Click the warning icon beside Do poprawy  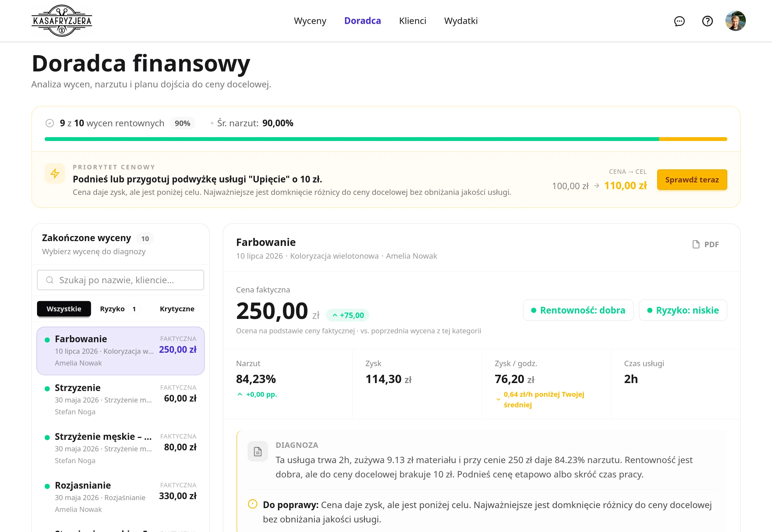pyautogui.click(x=253, y=504)
